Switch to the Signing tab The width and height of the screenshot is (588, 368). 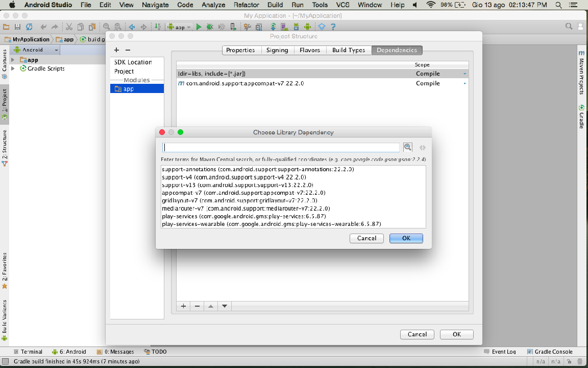(x=277, y=50)
